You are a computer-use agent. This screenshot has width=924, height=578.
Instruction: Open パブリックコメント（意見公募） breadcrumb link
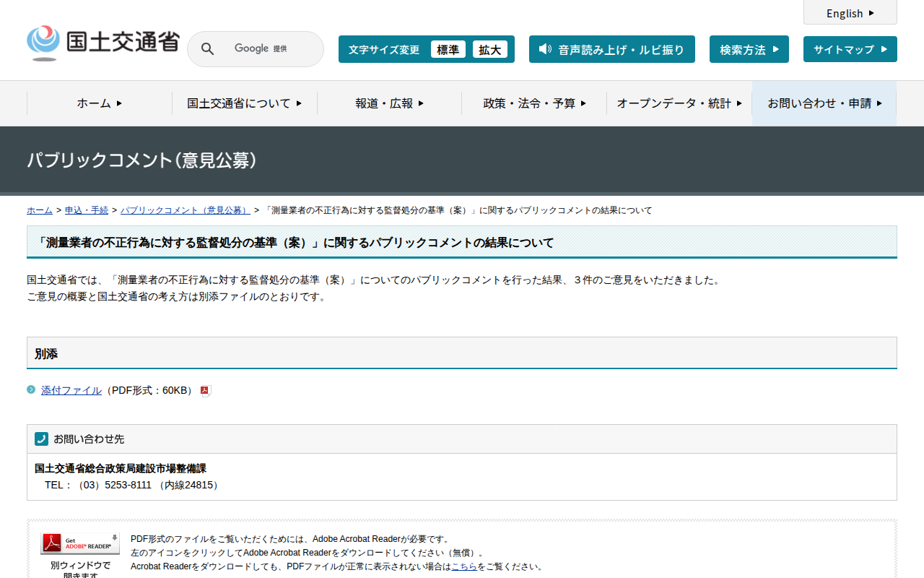pyautogui.click(x=186, y=210)
